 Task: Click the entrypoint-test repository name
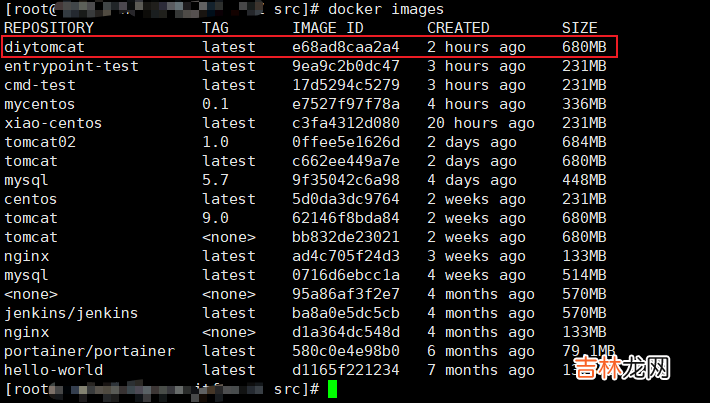(70, 66)
